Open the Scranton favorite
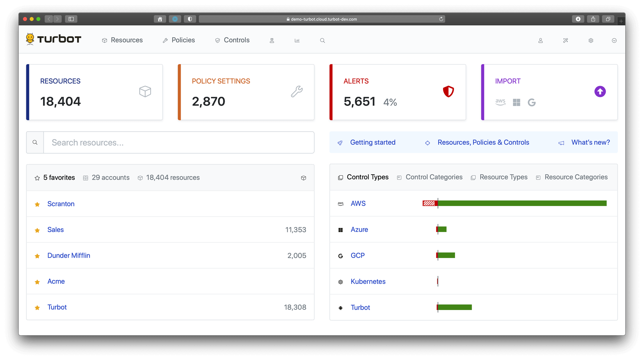The height and width of the screenshot is (360, 644). [x=61, y=204]
